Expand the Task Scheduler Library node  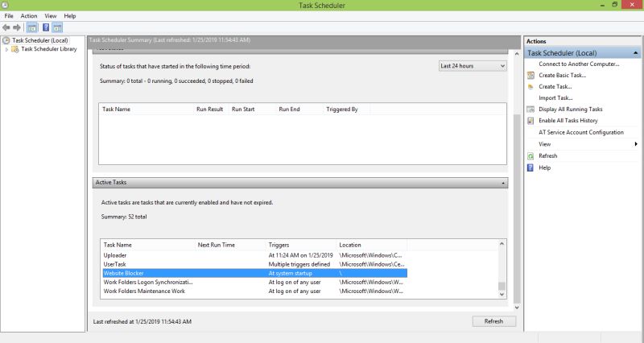6,49
